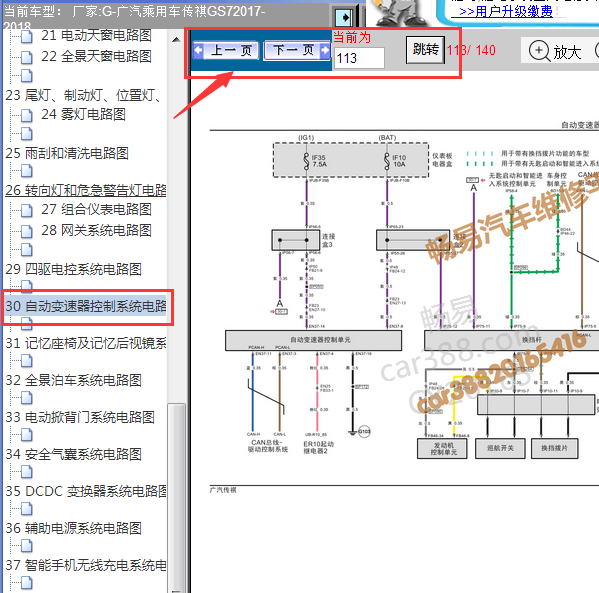This screenshot has width=599, height=593.
Task: Click the document icon below 37 智能手机无线充电 entry
Action: (26, 583)
